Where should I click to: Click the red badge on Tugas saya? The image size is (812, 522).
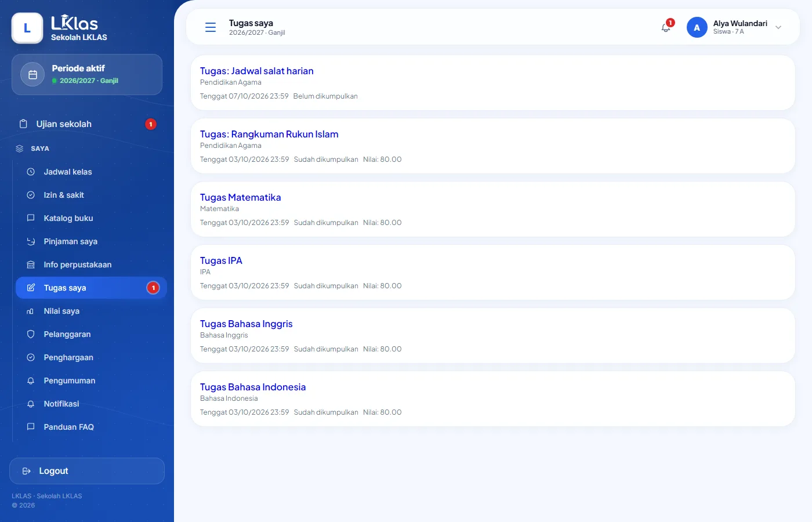pyautogui.click(x=153, y=288)
